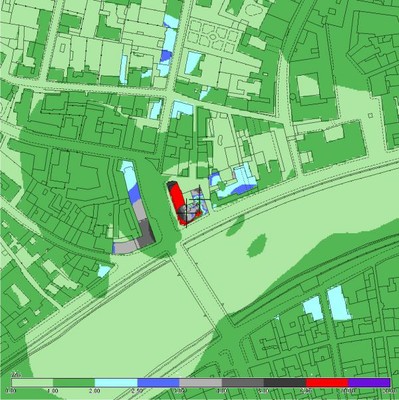Select the large cyan building at lower right
This screenshot has height=400, width=399.
pyautogui.click(x=339, y=303)
